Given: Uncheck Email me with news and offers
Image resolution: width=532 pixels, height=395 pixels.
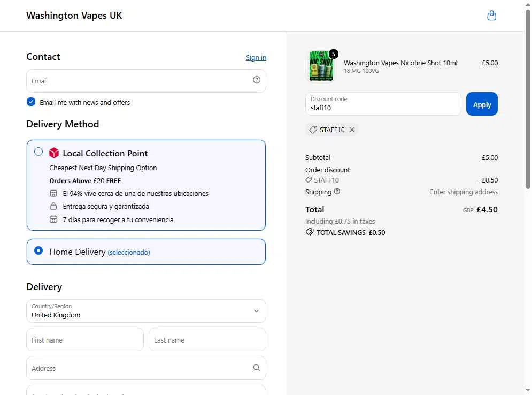Looking at the screenshot, I should pos(31,102).
